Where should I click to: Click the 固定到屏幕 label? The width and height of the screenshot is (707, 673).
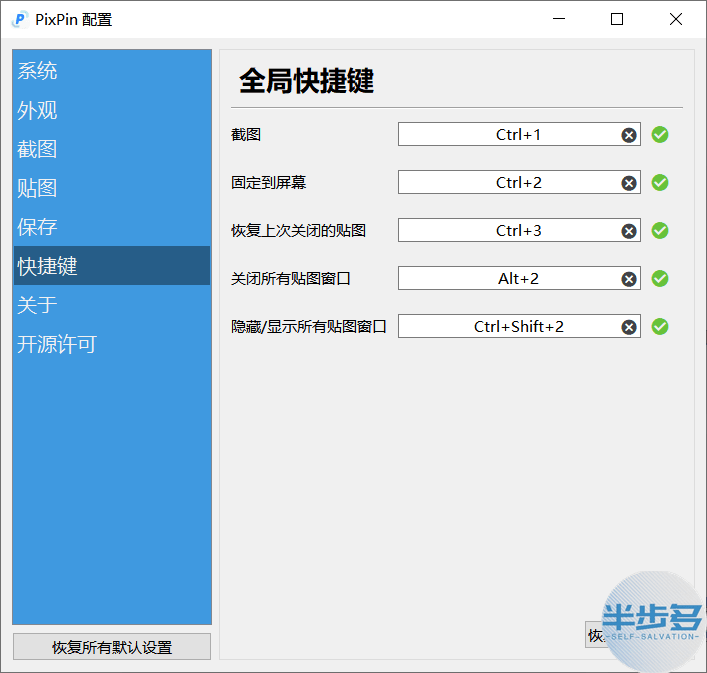pos(269,183)
